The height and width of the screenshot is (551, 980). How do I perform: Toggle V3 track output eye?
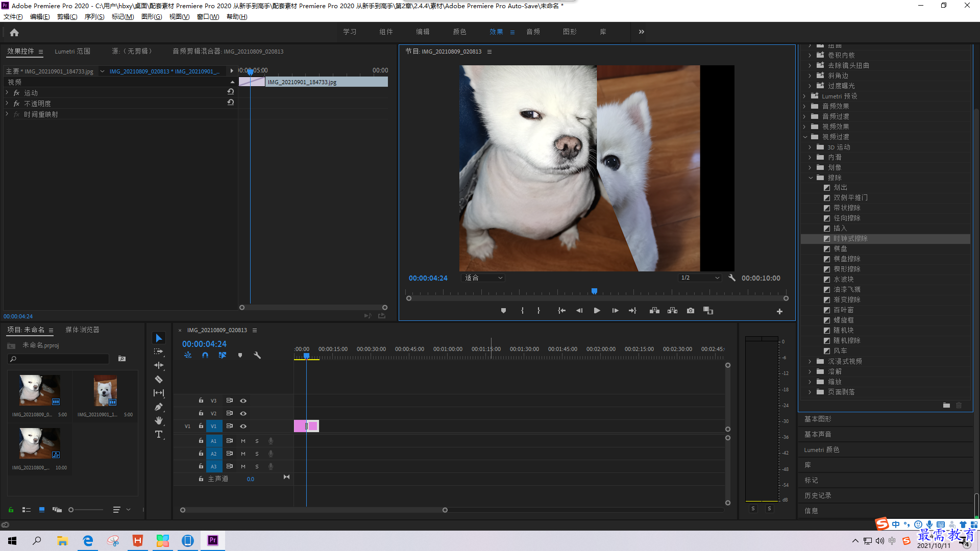243,400
